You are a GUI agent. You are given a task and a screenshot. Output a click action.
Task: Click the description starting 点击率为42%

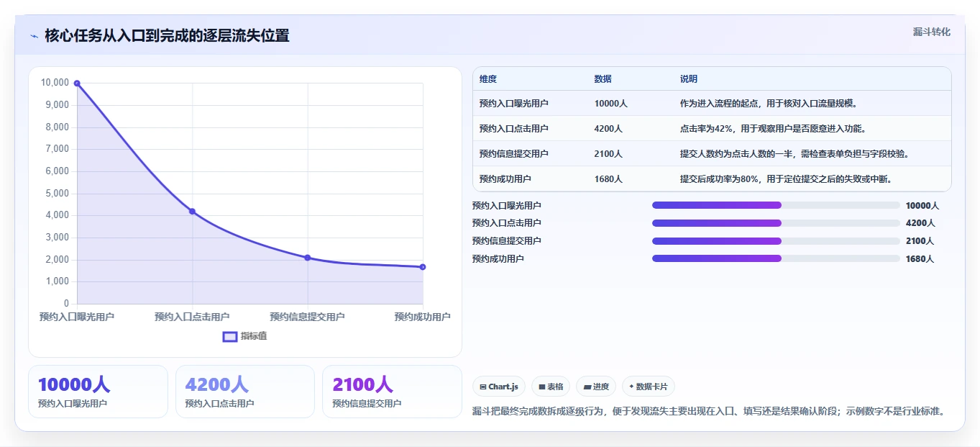(x=774, y=129)
